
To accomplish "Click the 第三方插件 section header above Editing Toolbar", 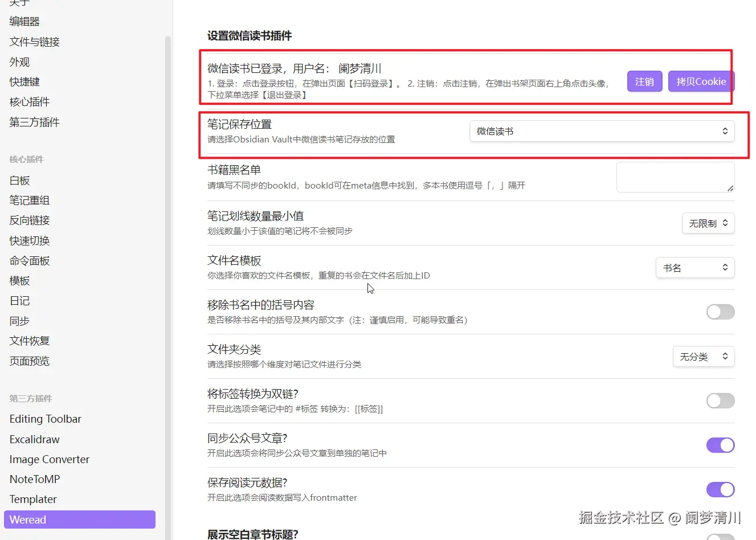I will 31,399.
